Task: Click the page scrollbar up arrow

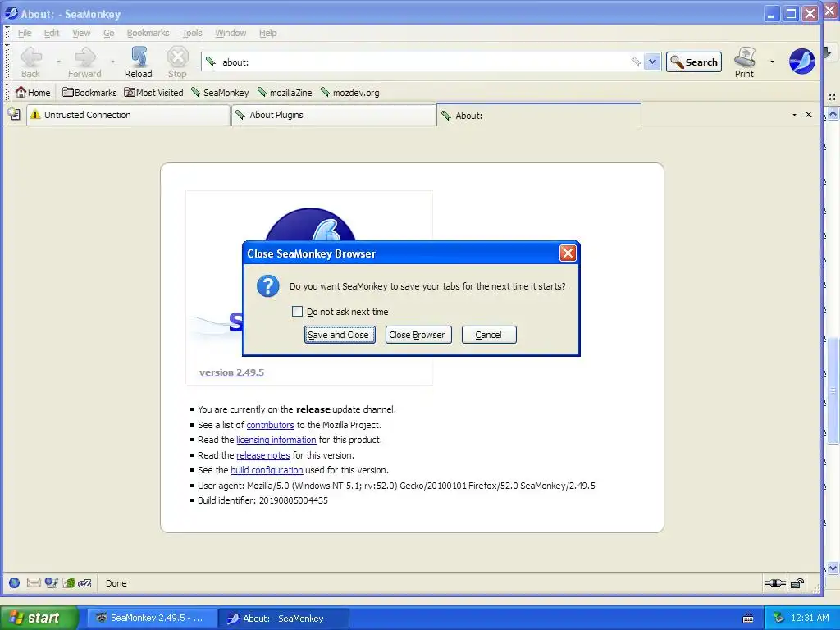Action: [833, 114]
